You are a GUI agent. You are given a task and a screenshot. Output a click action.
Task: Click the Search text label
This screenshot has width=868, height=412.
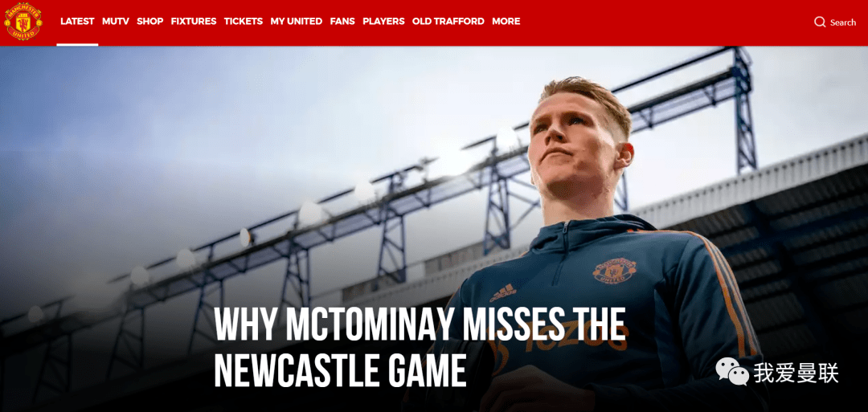(x=843, y=22)
